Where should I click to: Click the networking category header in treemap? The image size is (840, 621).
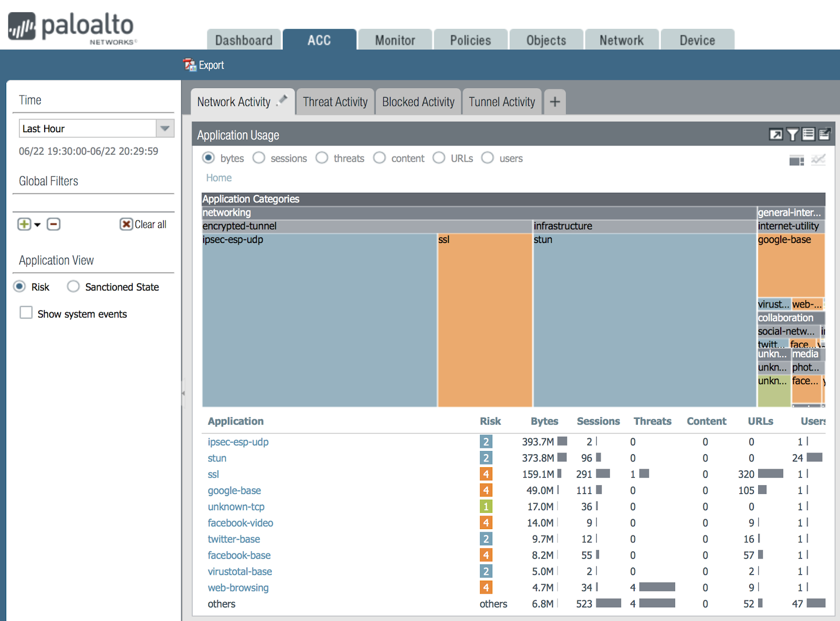479,213
